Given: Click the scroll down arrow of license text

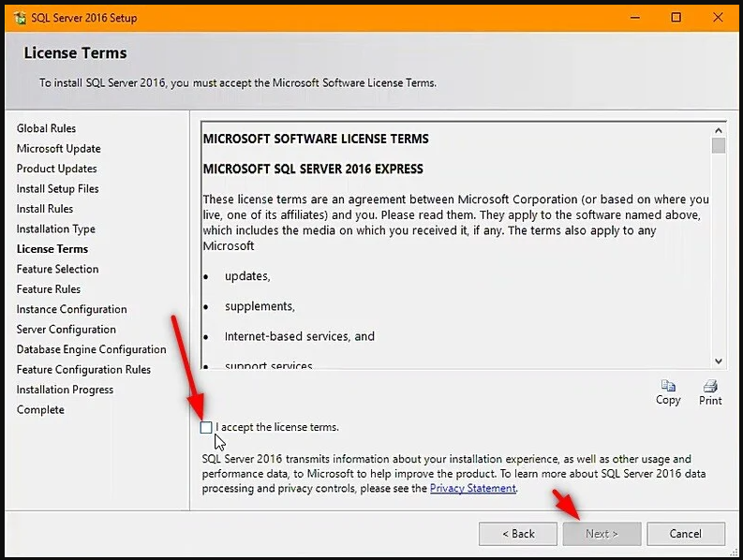Looking at the screenshot, I should tap(719, 361).
